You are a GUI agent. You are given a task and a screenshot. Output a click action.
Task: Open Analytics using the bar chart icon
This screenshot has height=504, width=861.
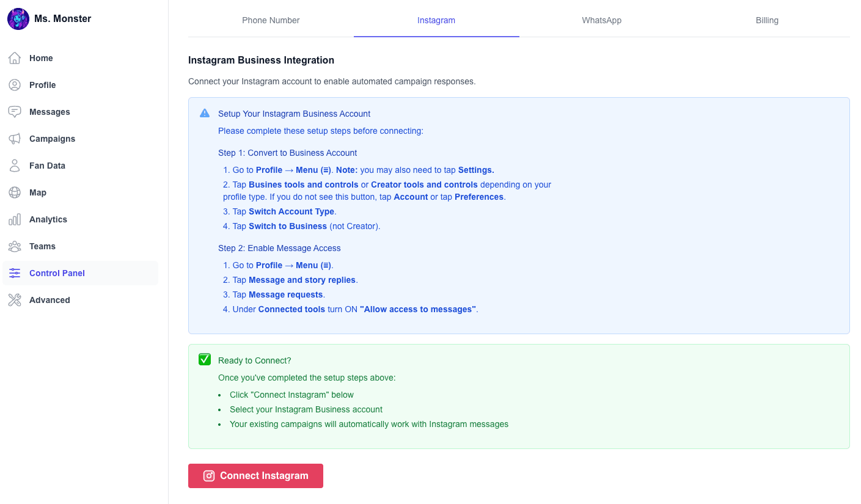[15, 219]
